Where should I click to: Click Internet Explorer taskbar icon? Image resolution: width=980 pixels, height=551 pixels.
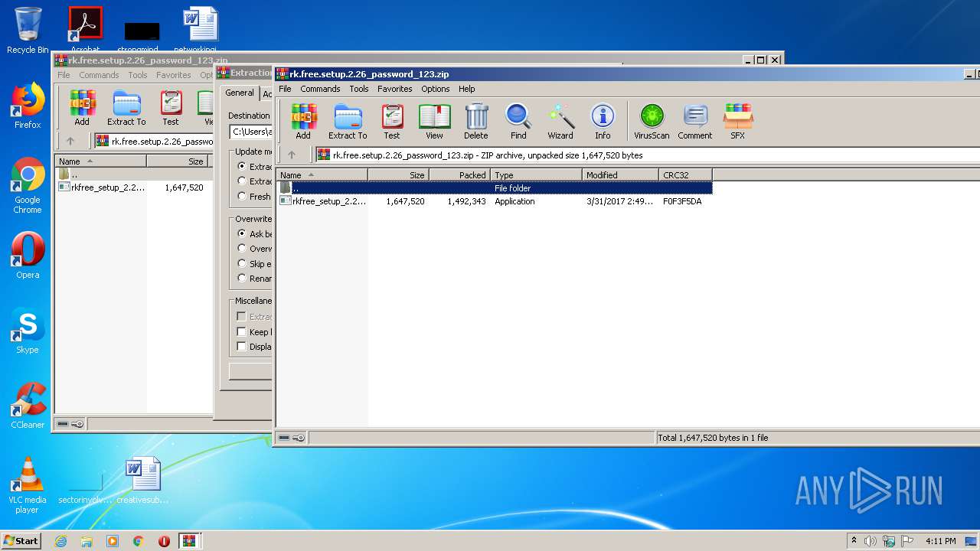click(x=60, y=541)
